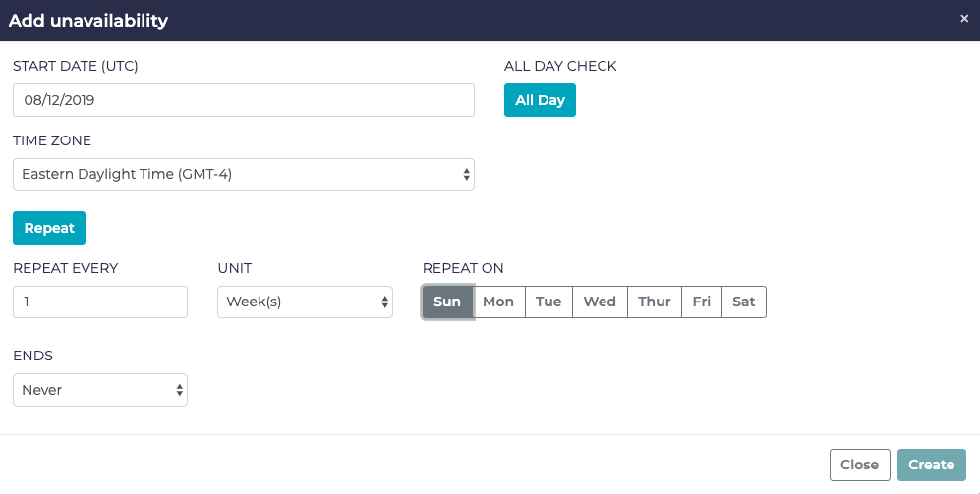Open the Ends dropdown set to Never
The image size is (980, 494).
click(99, 390)
